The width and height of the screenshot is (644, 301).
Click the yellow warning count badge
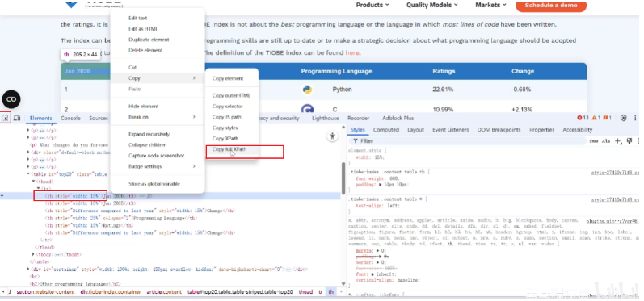click(596, 118)
